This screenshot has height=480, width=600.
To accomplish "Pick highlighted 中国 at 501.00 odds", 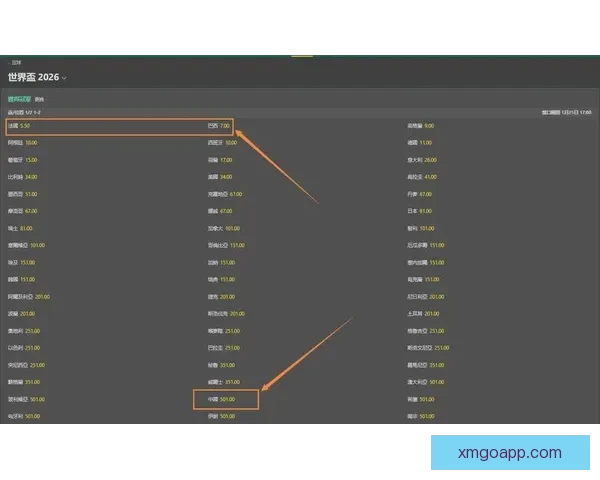I will 220,399.
